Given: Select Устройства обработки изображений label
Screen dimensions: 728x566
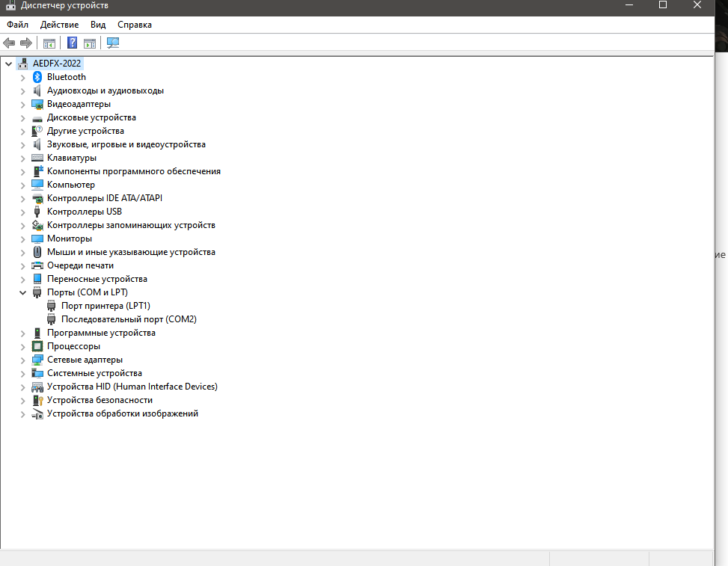Looking at the screenshot, I should pos(123,413).
